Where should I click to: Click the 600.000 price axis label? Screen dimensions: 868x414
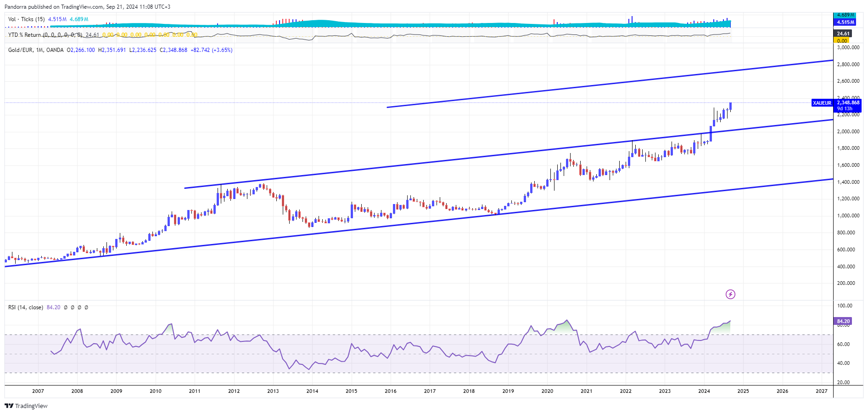(x=846, y=250)
